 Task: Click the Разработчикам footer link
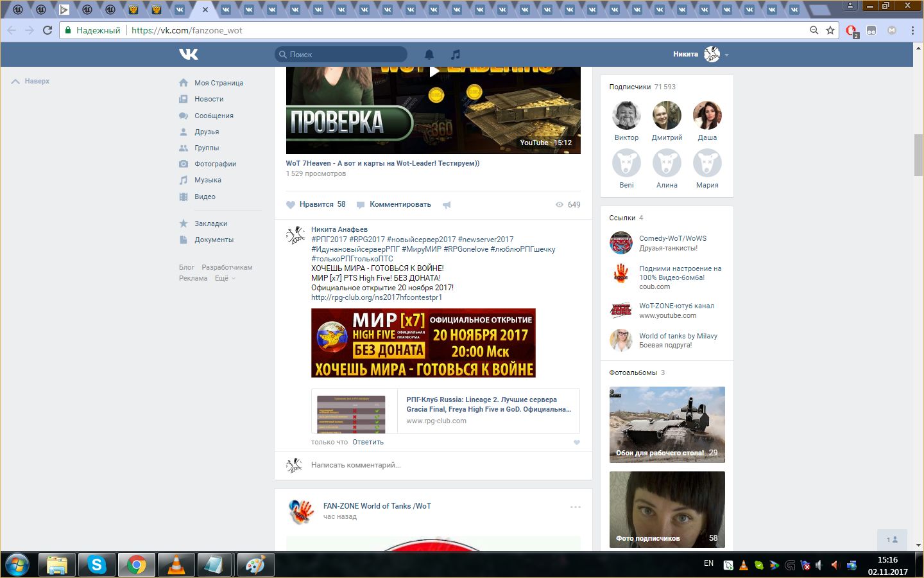click(x=227, y=267)
